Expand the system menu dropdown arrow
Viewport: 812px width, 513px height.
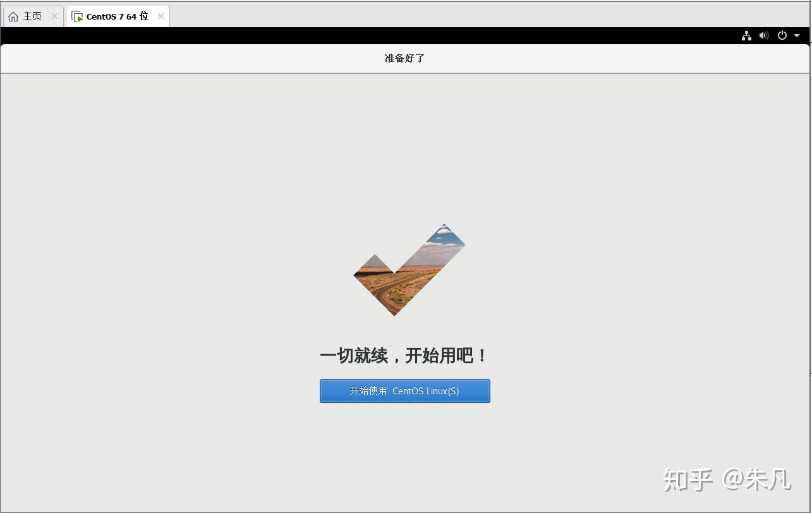pyautogui.click(x=797, y=36)
